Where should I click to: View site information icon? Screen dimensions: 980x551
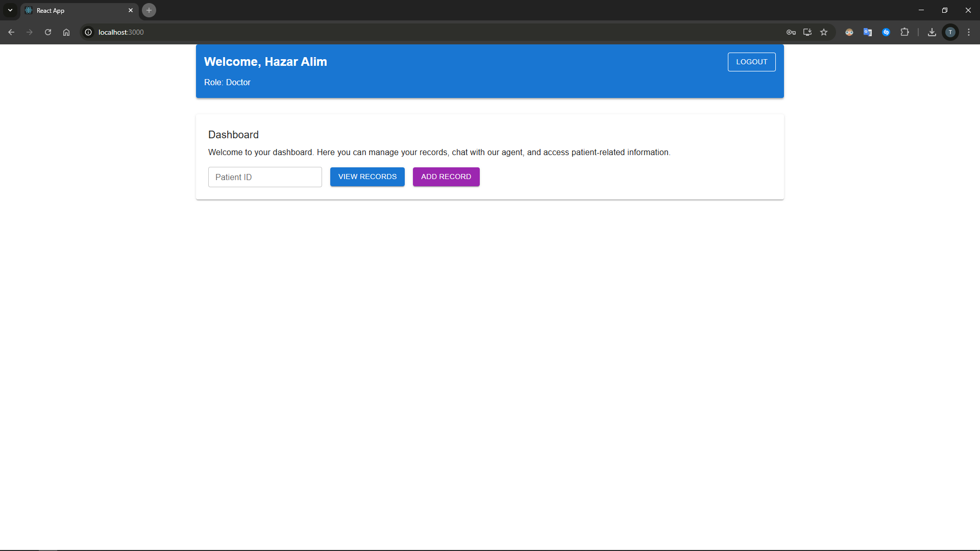point(88,32)
